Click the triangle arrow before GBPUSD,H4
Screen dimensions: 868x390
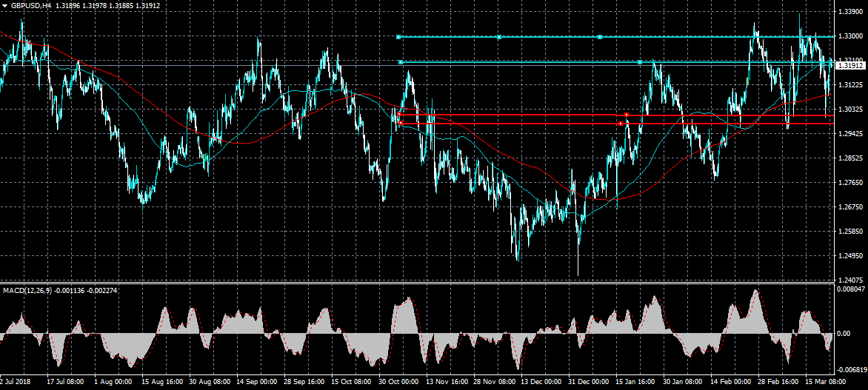tap(4, 5)
